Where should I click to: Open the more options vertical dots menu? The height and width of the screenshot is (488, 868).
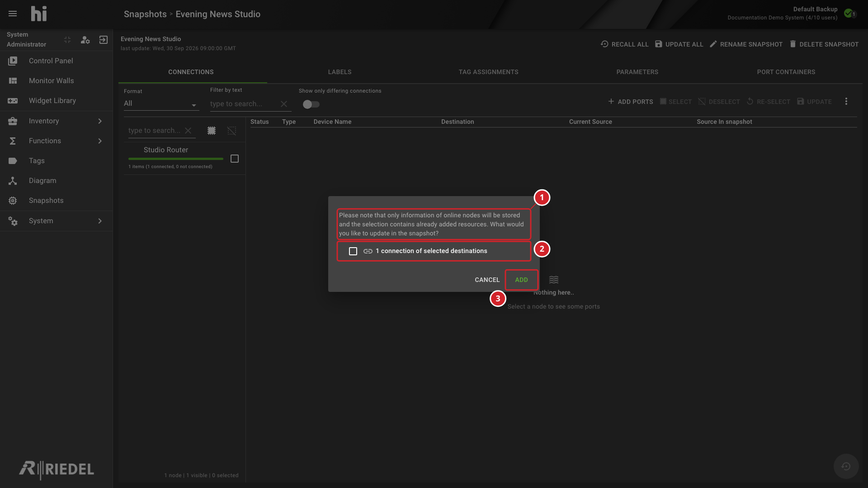point(846,102)
